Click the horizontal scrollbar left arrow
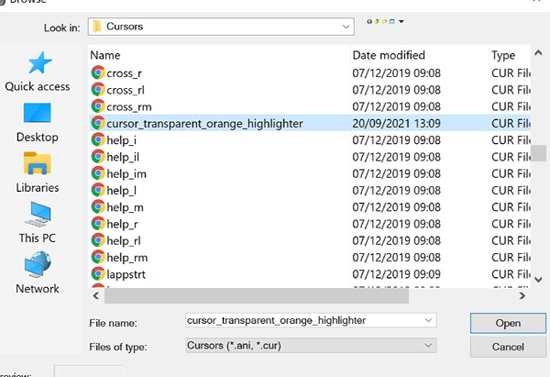This screenshot has height=377, width=550. [x=96, y=296]
